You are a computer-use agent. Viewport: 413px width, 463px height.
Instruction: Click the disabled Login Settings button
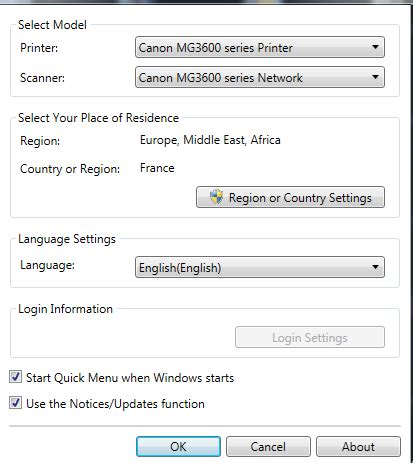[x=310, y=337]
